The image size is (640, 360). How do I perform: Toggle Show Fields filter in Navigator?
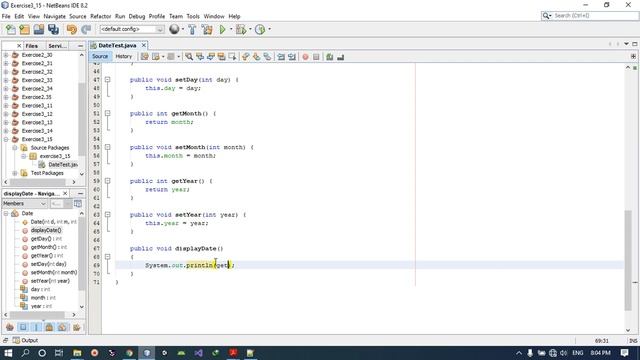23,327
